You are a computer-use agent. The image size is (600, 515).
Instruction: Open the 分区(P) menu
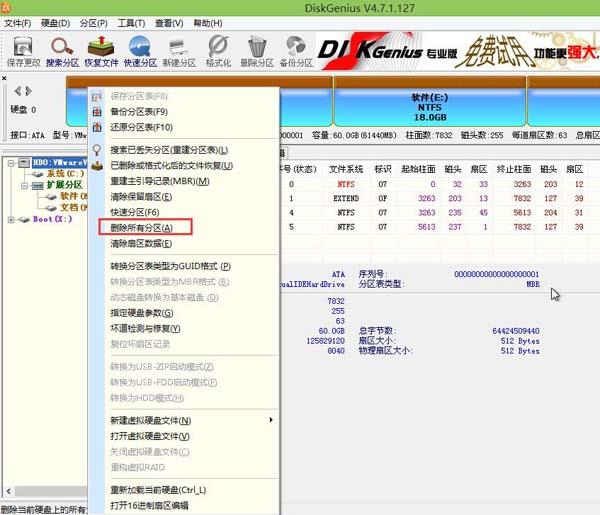(93, 23)
